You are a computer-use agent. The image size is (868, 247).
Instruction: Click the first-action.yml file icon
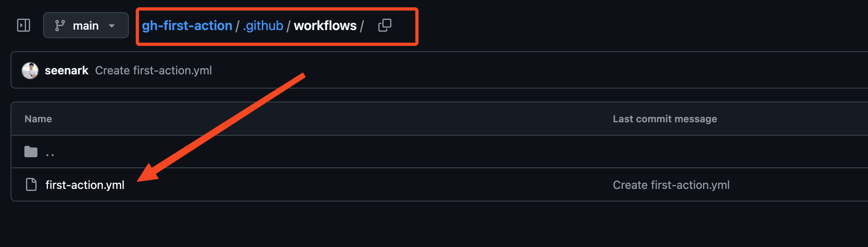(31, 185)
